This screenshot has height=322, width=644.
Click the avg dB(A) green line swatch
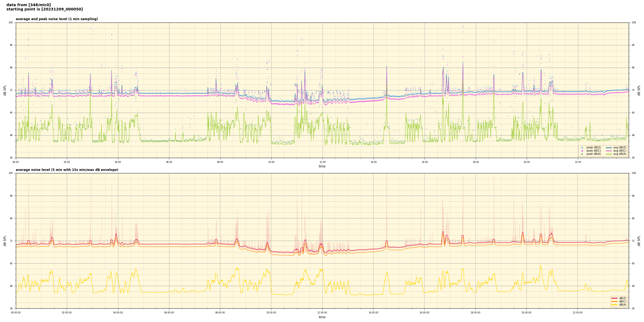pos(609,154)
